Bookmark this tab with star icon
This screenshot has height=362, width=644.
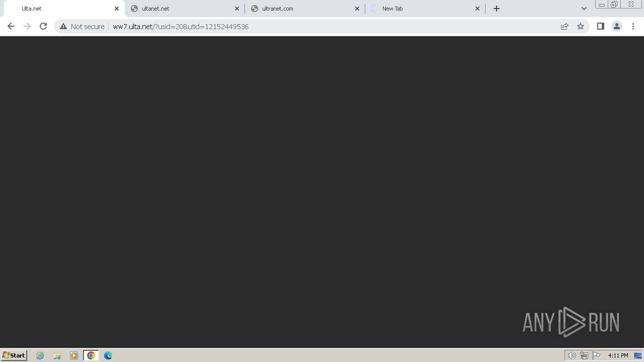[581, 26]
